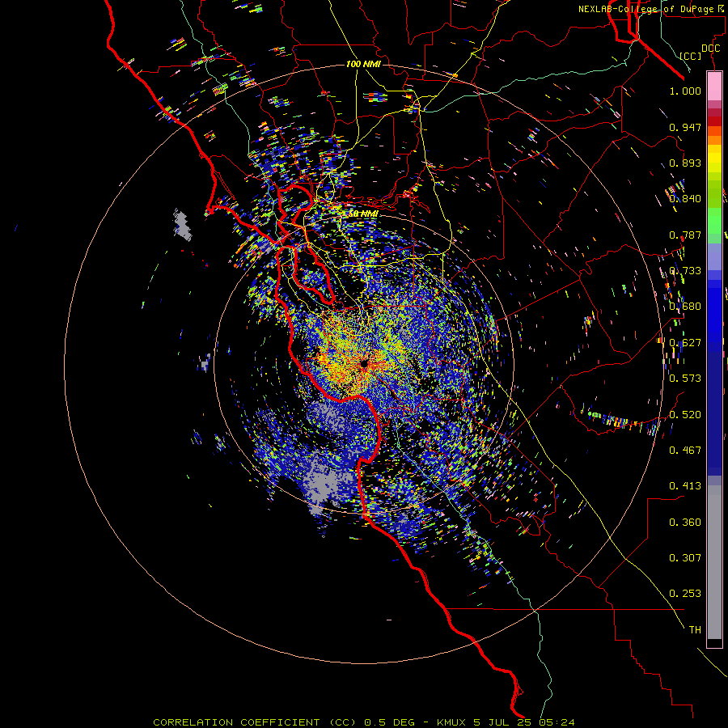Click the 1.000 color scale value
Screen dimensions: 728x728
685,91
